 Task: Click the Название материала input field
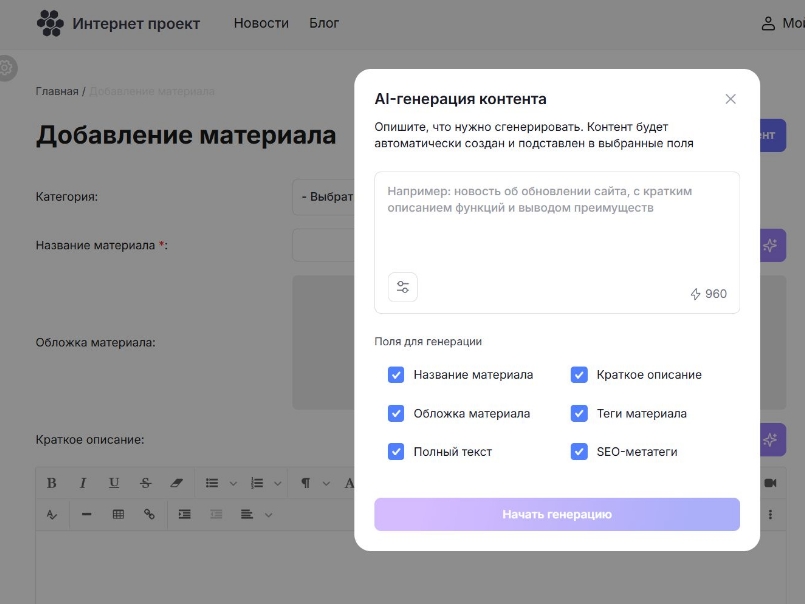pyautogui.click(x=323, y=246)
